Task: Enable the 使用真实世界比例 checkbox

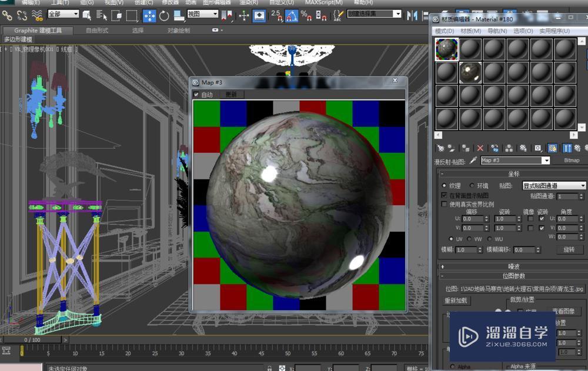Action: coord(444,204)
